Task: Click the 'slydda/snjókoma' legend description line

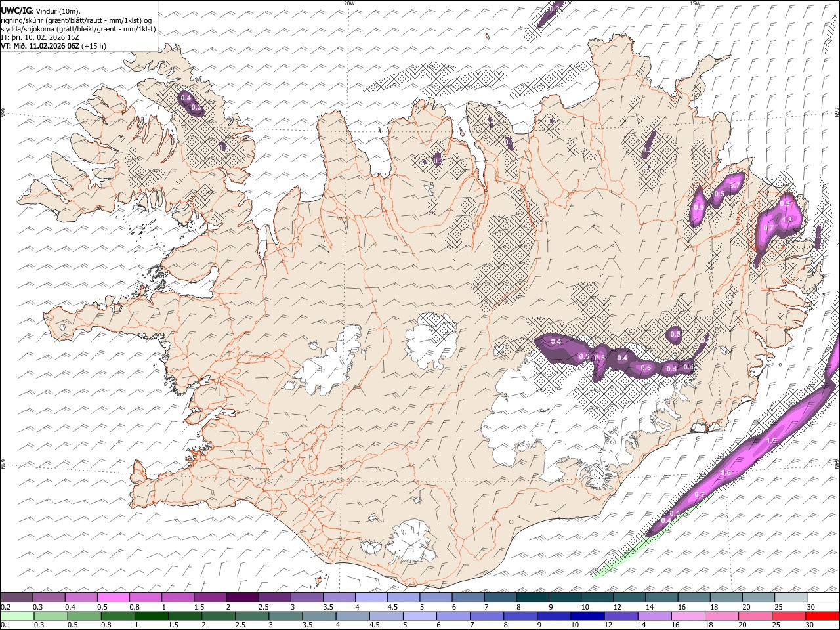Action: click(79, 29)
